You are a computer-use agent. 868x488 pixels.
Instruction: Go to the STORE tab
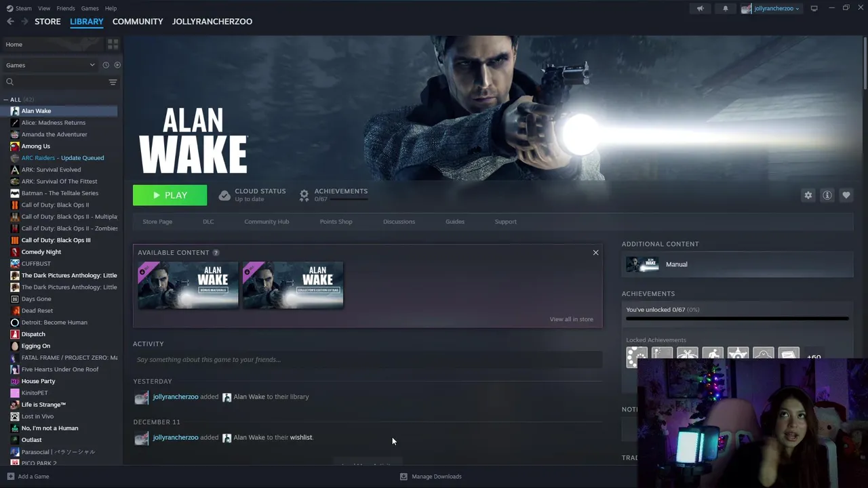point(47,22)
